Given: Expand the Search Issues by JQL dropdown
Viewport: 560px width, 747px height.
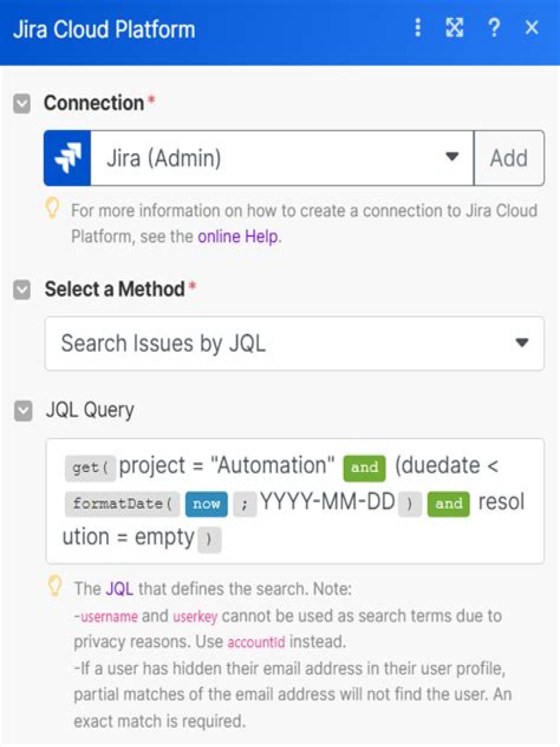Looking at the screenshot, I should coord(294,344).
